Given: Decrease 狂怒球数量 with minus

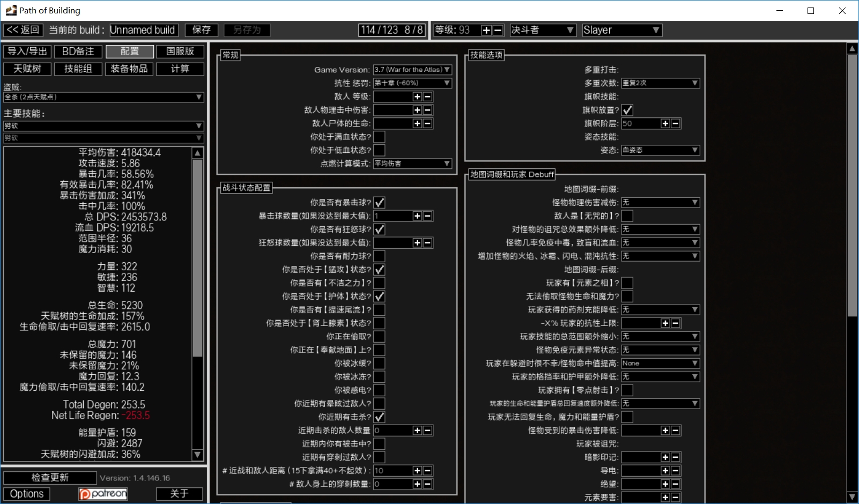Looking at the screenshot, I should (x=427, y=243).
